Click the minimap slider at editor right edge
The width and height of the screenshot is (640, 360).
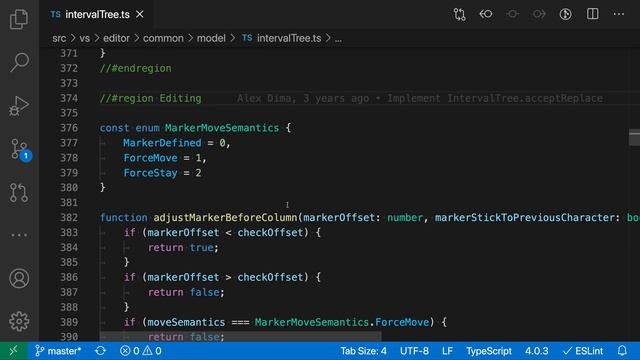coord(634,137)
